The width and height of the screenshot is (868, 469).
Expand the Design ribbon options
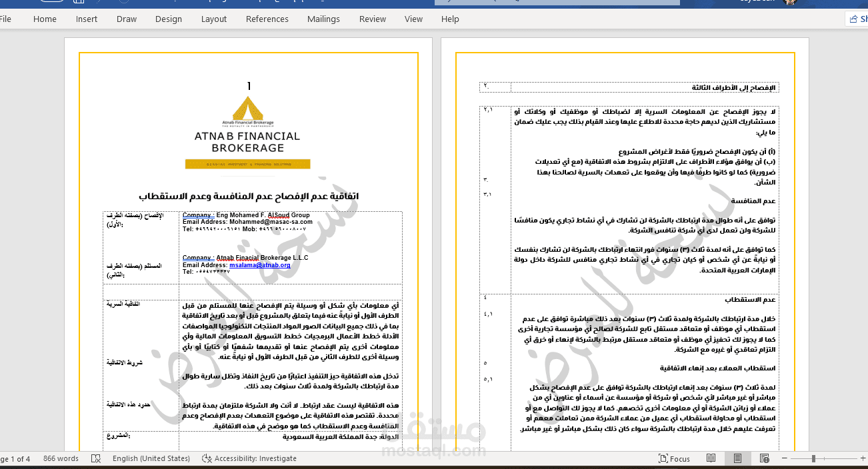click(168, 19)
